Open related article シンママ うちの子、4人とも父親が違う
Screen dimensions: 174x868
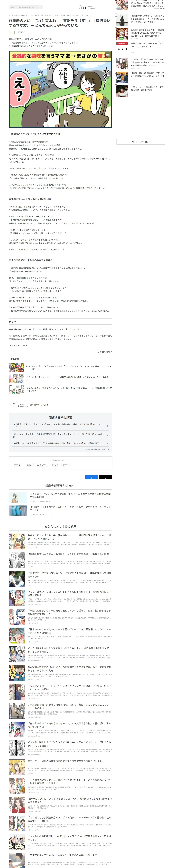coord(60,435)
